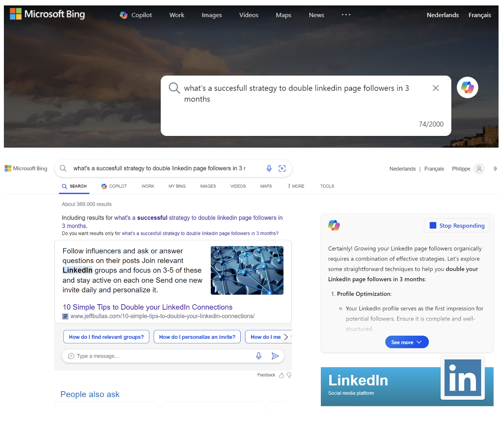Click the Feedback label
504x439 pixels.
[x=266, y=375]
